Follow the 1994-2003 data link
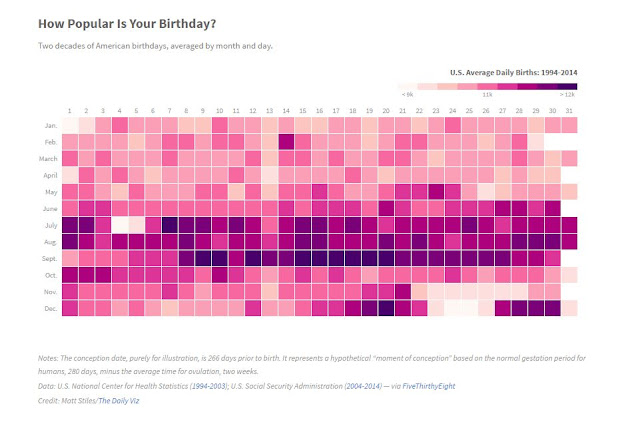The width and height of the screenshot is (640, 430). [209, 386]
